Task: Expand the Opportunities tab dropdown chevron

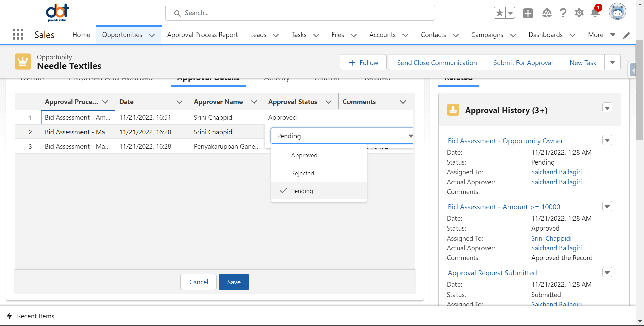Action: click(152, 35)
